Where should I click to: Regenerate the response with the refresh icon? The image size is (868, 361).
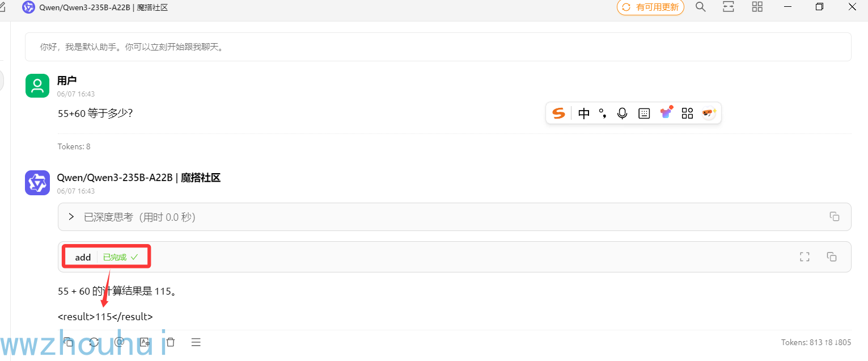coord(94,342)
